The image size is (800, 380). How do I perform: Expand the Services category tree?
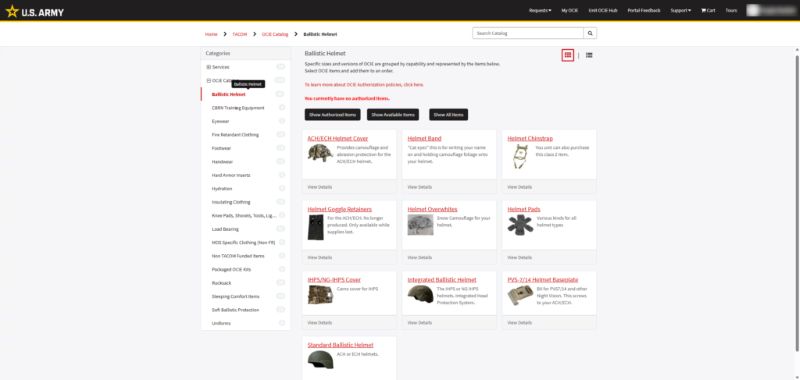tap(209, 67)
